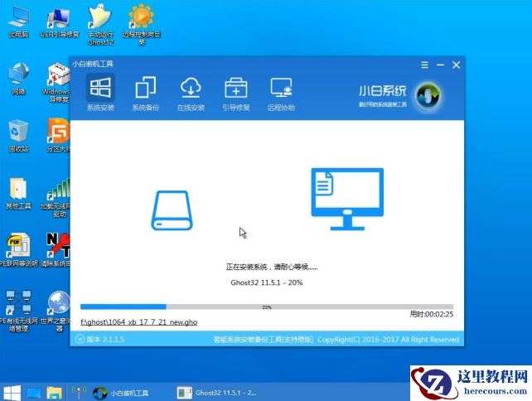Minimize the 小白装机工具 window
The width and height of the screenshot is (532, 401).
coord(440,65)
